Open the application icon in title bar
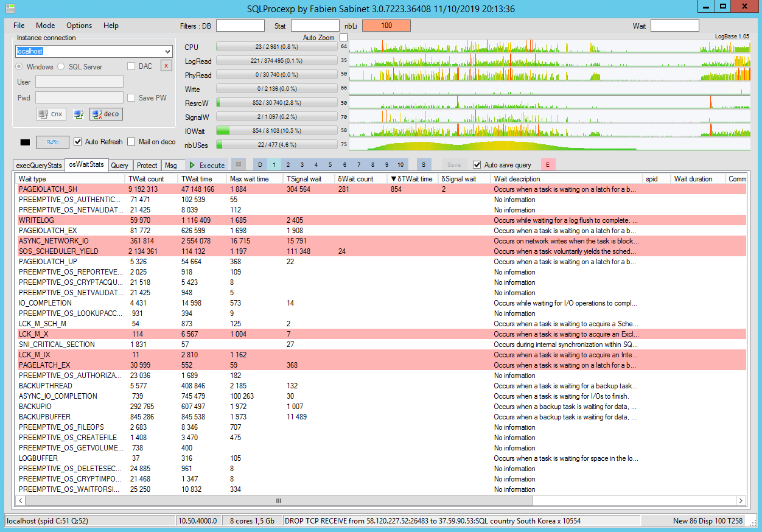 pos(10,9)
